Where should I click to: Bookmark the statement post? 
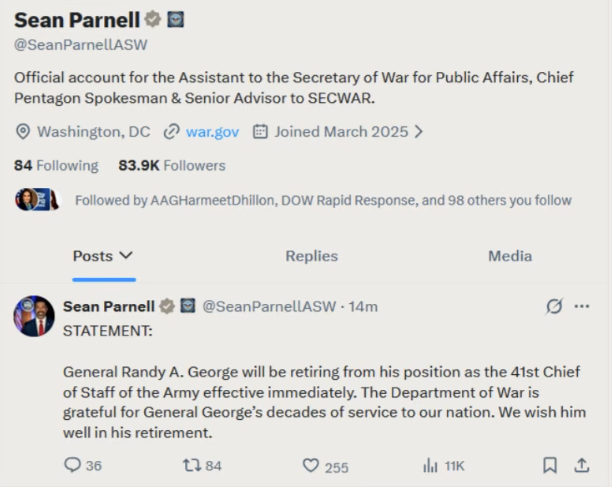coord(549,465)
